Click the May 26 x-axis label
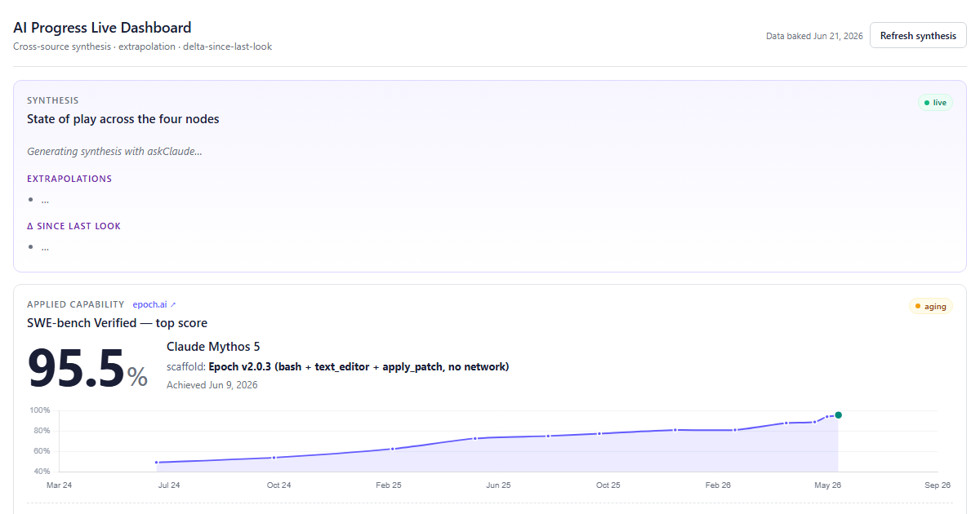Image resolution: width=980 pixels, height=514 pixels. coord(828,485)
